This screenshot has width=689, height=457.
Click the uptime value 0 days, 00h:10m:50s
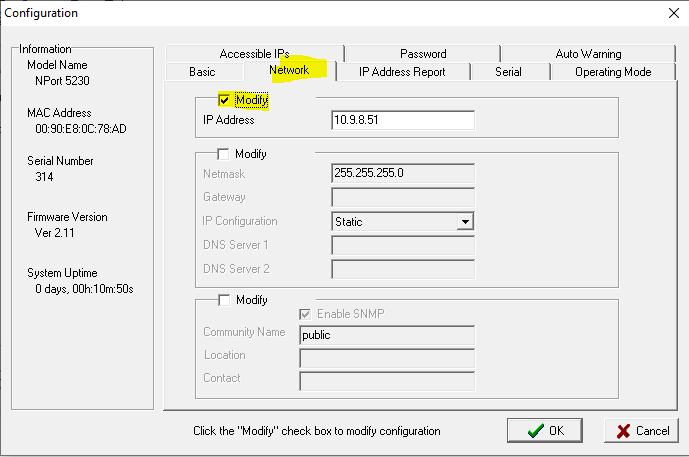click(x=84, y=289)
